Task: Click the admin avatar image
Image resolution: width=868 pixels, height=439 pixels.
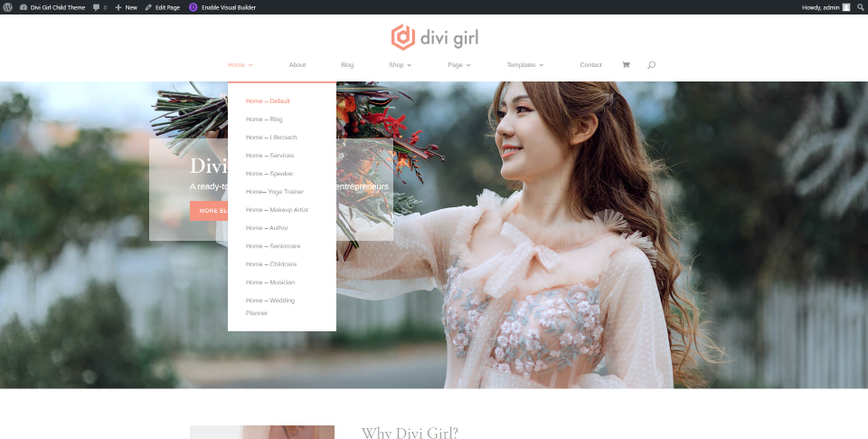Action: [846, 7]
